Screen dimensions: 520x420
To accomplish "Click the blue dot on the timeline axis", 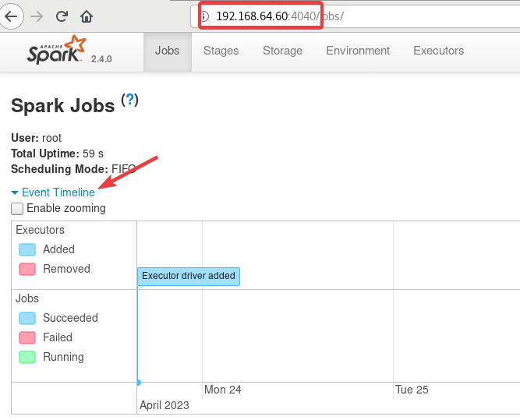I will coord(139,383).
